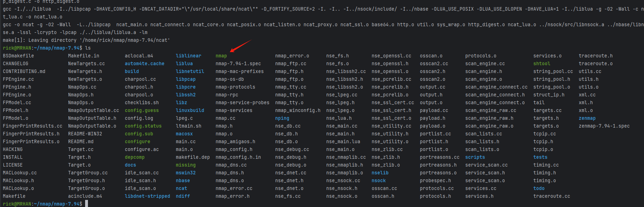Click the terminal cursor at bottom prompt
The width and height of the screenshot is (644, 207).
pyautogui.click(x=87, y=204)
